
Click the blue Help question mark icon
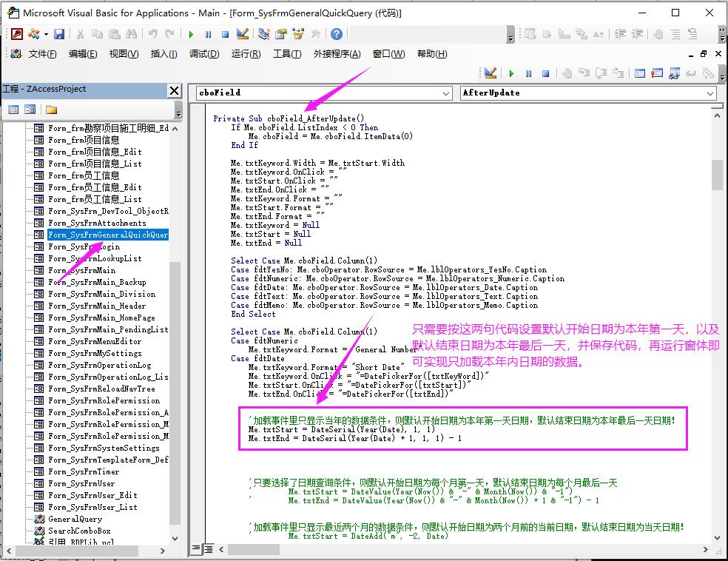(337, 34)
